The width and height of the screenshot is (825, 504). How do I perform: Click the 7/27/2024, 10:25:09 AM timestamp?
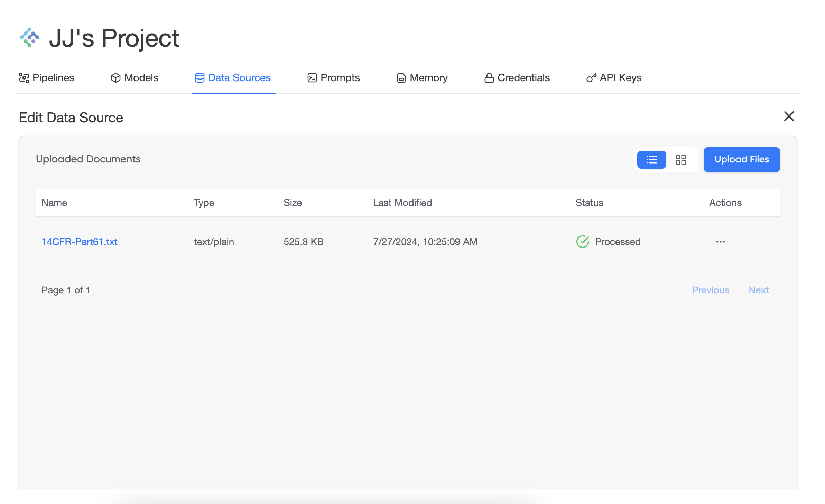tap(425, 242)
